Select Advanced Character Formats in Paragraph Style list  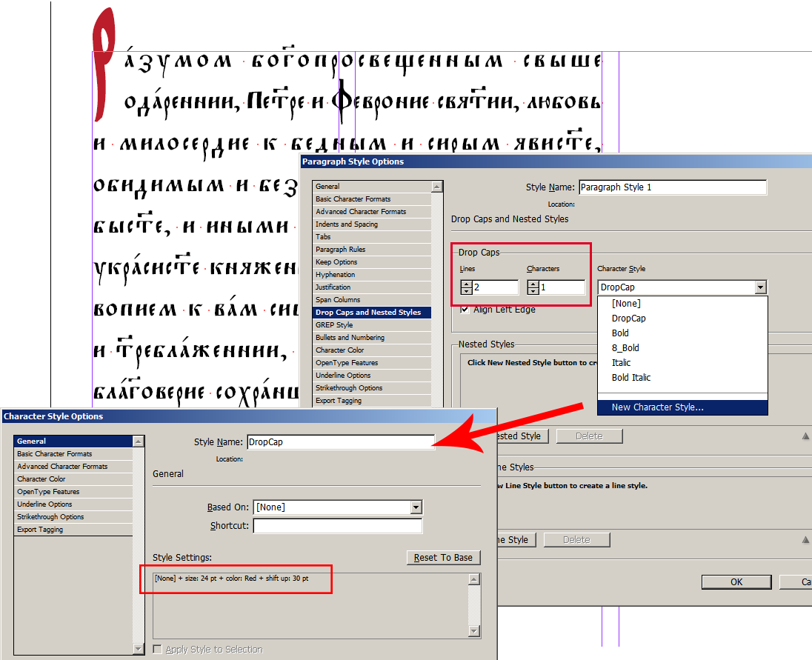[x=372, y=212]
